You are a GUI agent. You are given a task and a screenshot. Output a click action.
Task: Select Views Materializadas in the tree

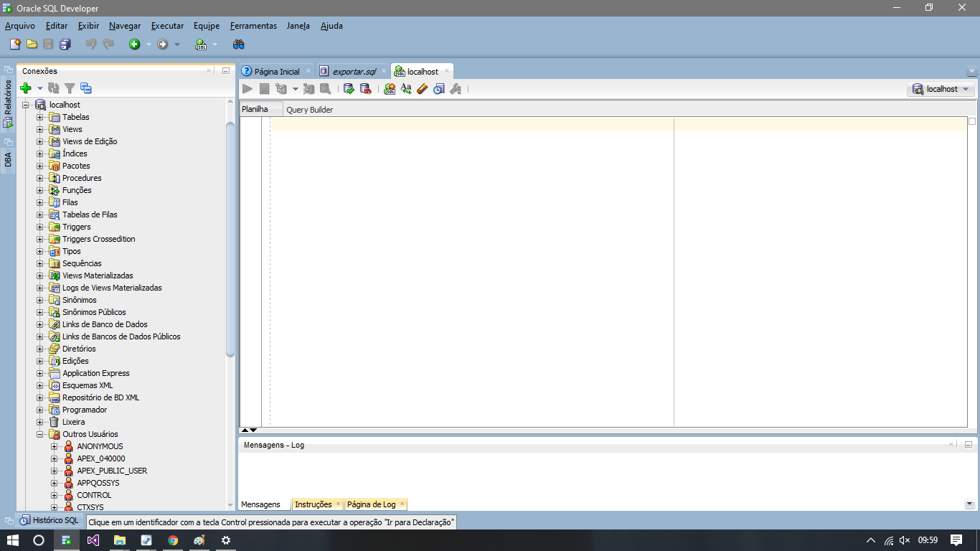(x=98, y=275)
